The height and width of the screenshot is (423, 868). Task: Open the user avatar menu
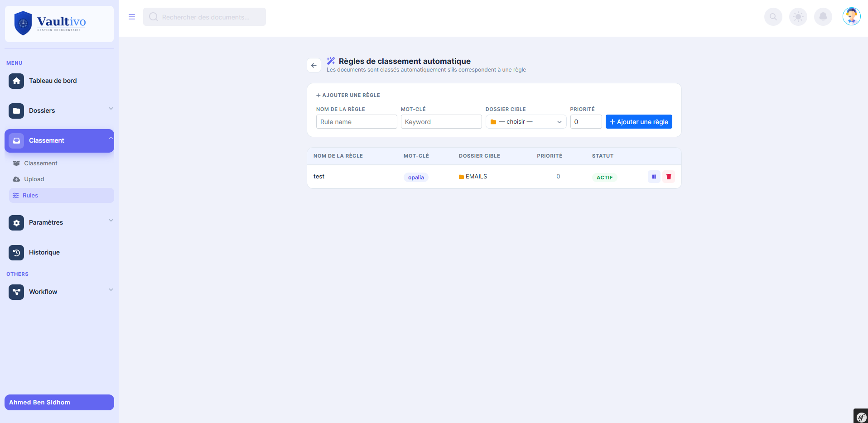coord(852,16)
